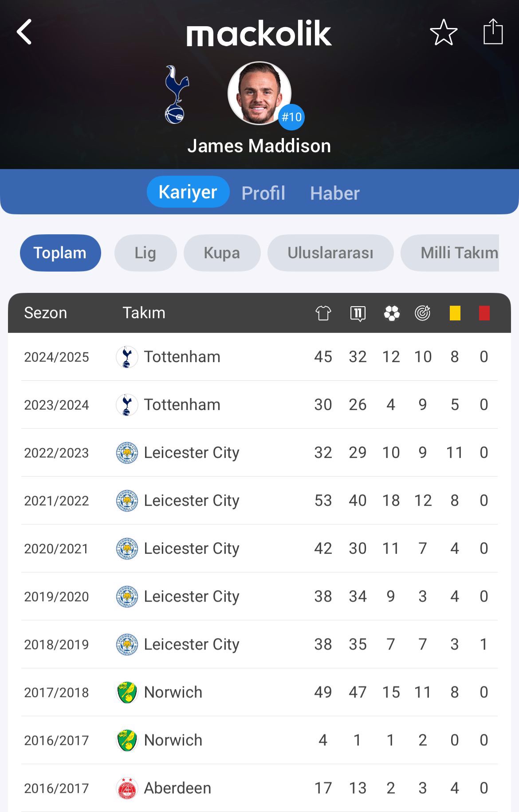This screenshot has width=519, height=812.
Task: Tap the Tottenham crest beside the player photo
Action: click(176, 95)
